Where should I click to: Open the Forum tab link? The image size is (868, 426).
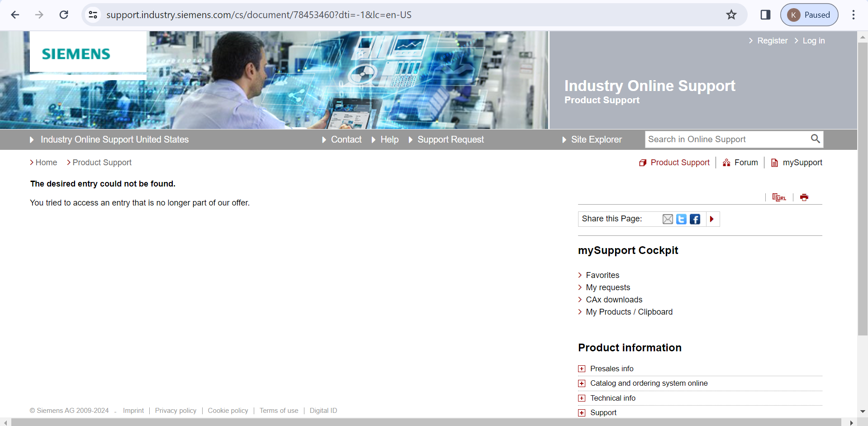[746, 163]
